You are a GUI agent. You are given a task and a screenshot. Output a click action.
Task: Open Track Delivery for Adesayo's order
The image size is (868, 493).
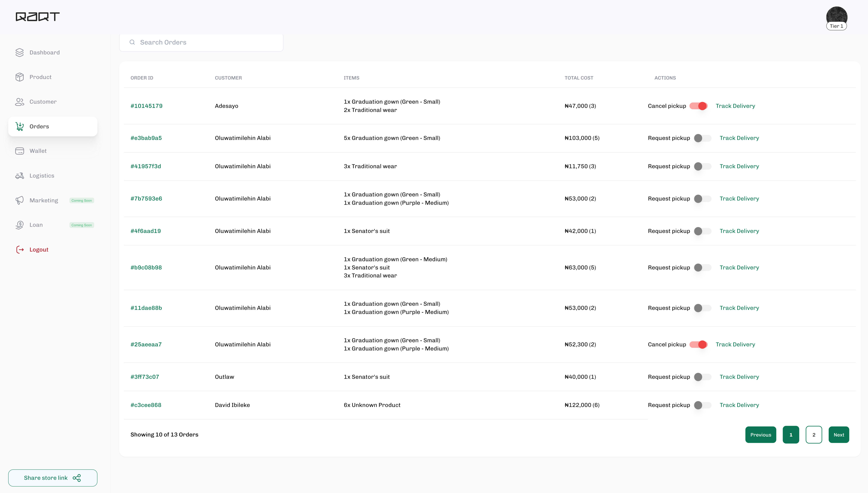[735, 106]
